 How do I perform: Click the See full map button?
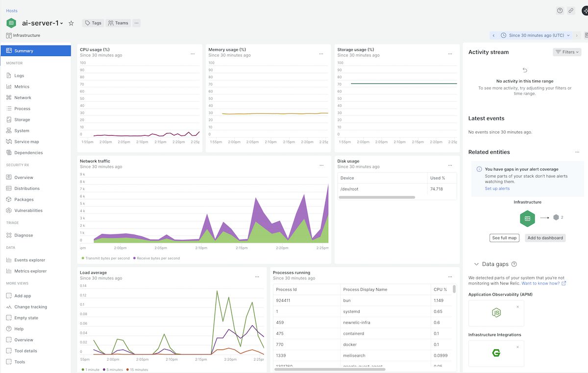504,238
